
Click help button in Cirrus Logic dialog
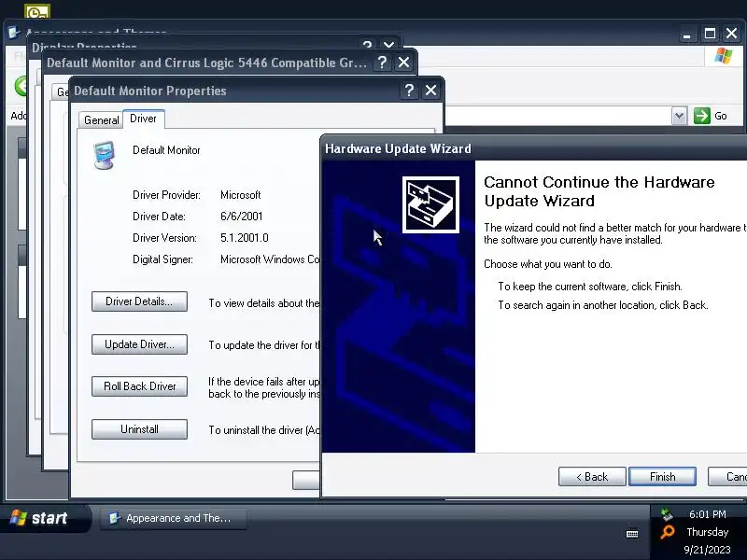click(382, 63)
